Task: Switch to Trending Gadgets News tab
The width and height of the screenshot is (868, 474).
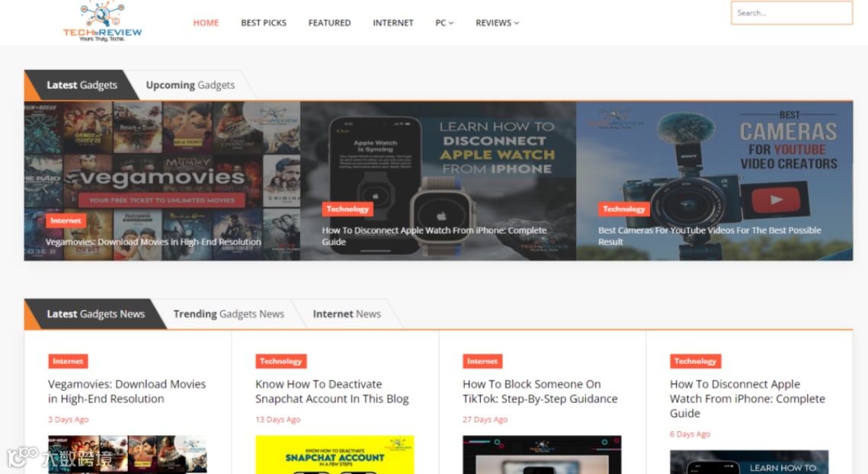Action: pos(229,314)
